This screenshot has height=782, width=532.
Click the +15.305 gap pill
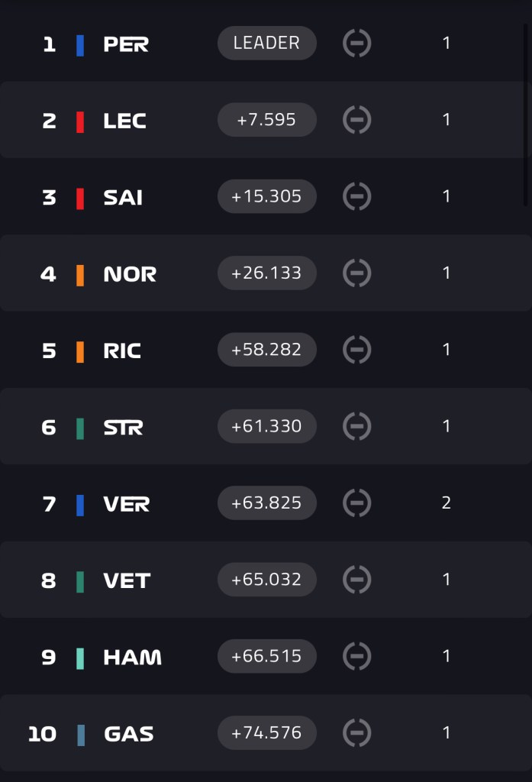(266, 196)
